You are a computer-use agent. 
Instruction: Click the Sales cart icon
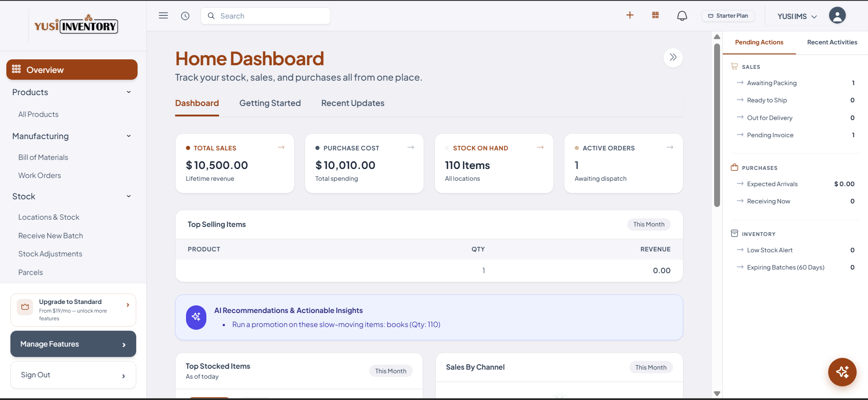pos(734,66)
